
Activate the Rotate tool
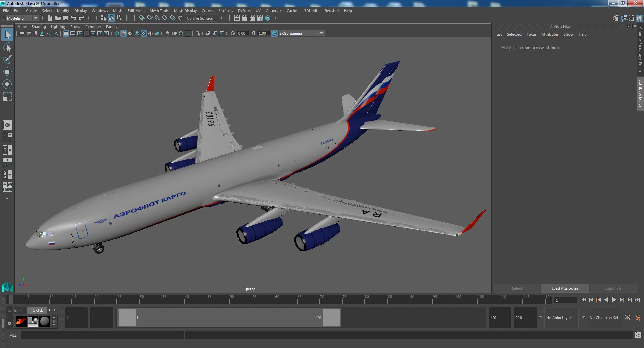click(x=7, y=84)
